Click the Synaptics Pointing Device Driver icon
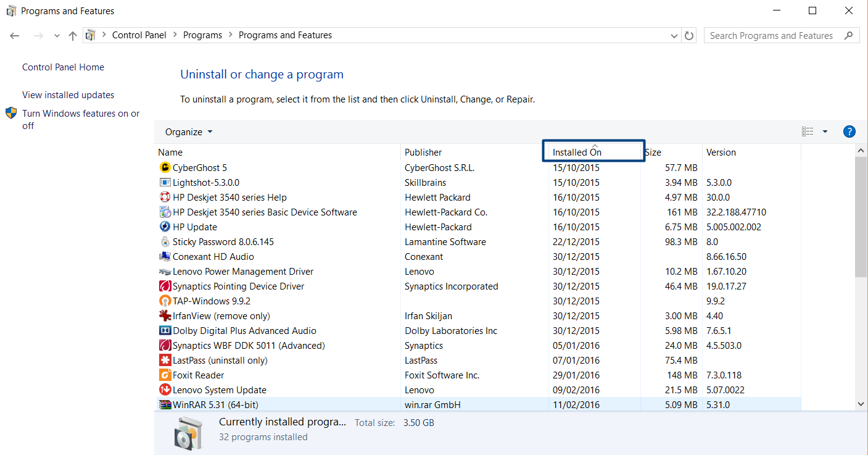868x455 pixels. (x=165, y=286)
